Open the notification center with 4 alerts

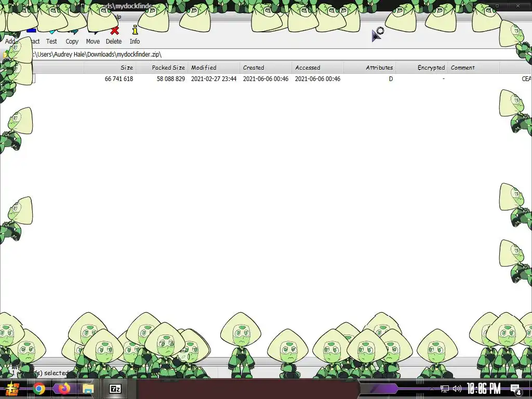(x=516, y=389)
